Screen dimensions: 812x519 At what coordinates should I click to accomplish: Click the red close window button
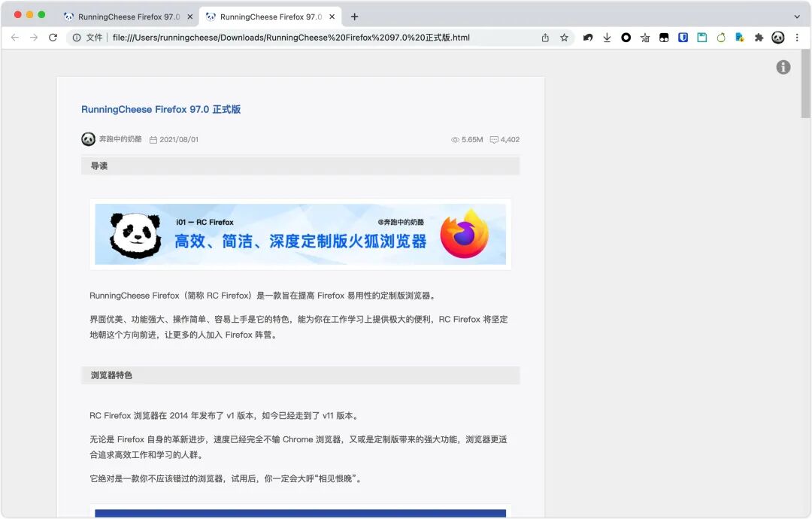point(17,14)
